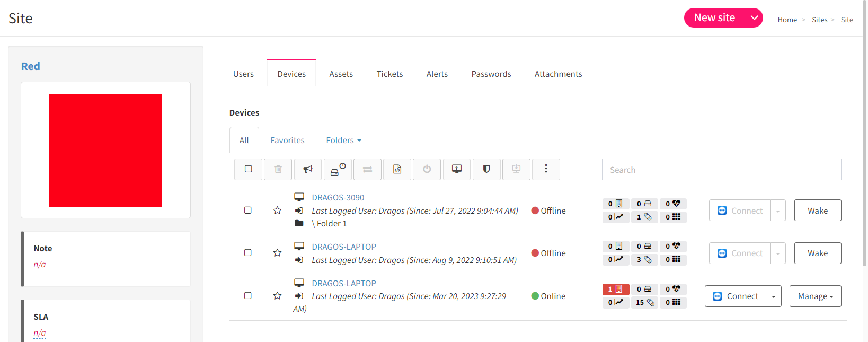Open Connect options arrow for offline DRAGOS-LAPTOP
The image size is (868, 342).
pos(778,253)
